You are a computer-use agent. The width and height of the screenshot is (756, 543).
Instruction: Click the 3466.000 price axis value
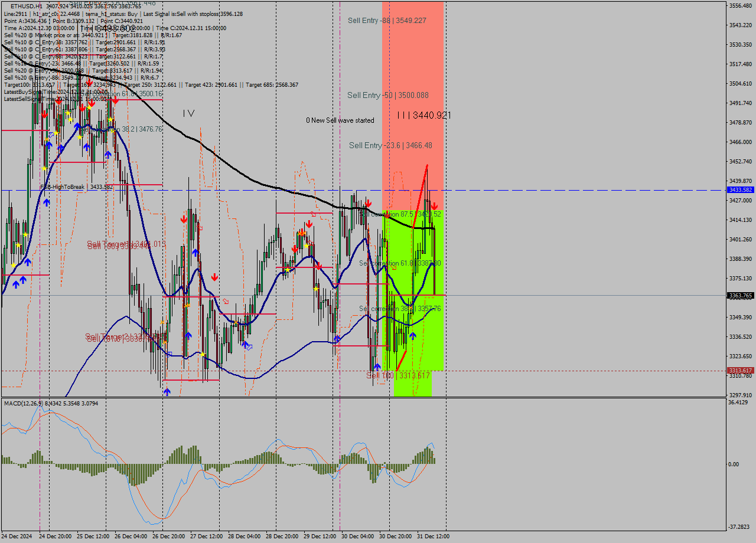[740, 142]
